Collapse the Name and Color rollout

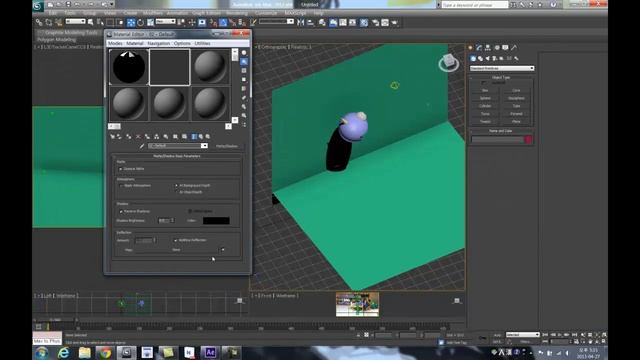pos(501,131)
